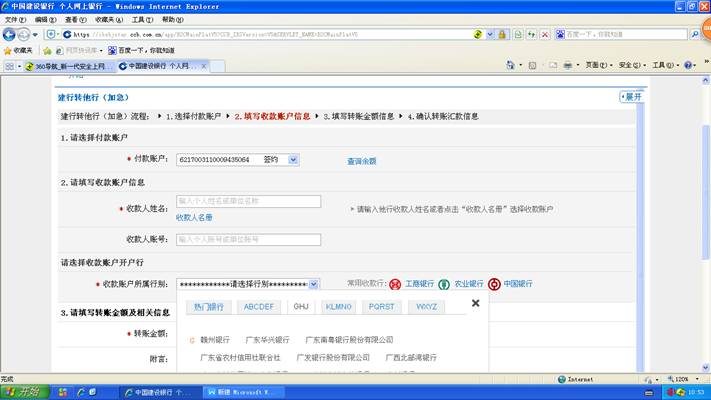Screen dimensions: 711x400
Task: Open the 收款人名册 link
Action: (x=194, y=217)
